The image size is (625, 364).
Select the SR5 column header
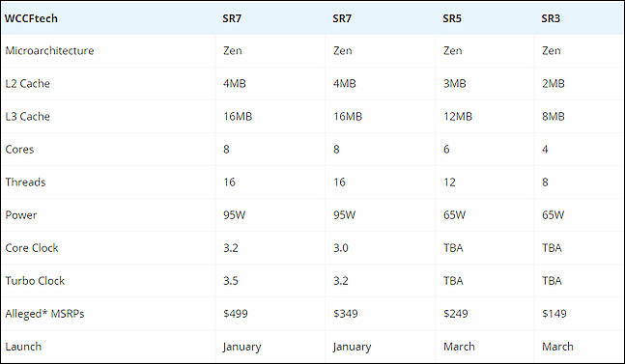click(x=452, y=18)
